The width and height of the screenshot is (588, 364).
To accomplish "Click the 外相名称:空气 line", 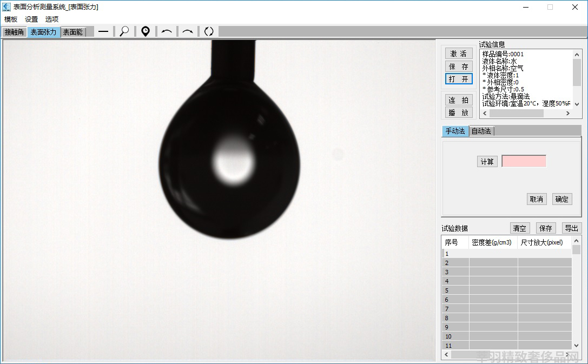I will [x=503, y=68].
